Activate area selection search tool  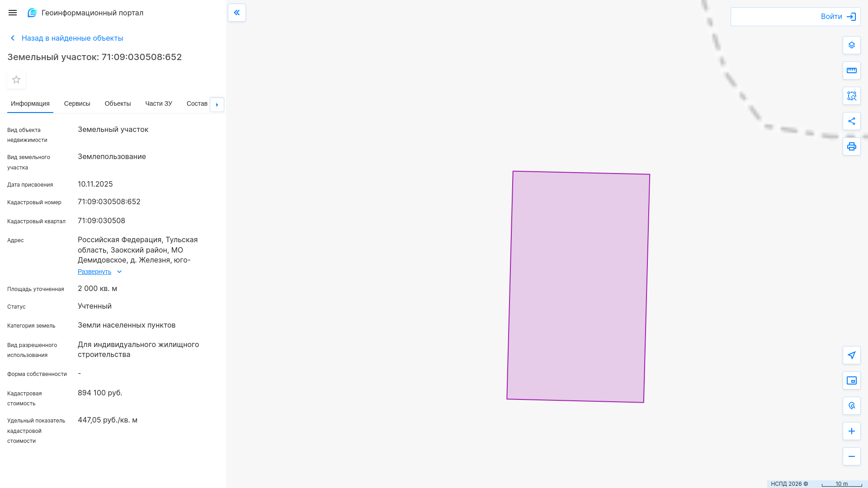[x=851, y=96]
